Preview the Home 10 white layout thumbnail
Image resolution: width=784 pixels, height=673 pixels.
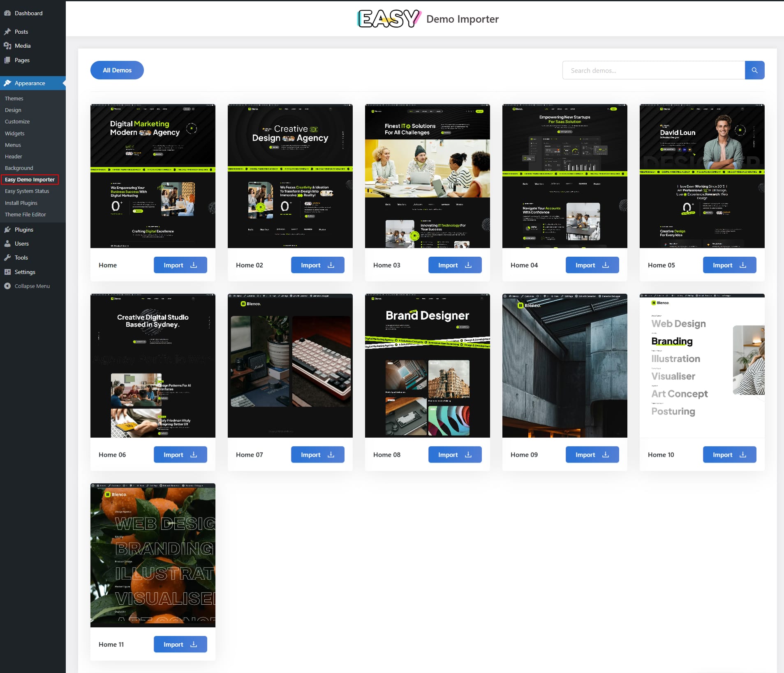tap(702, 366)
